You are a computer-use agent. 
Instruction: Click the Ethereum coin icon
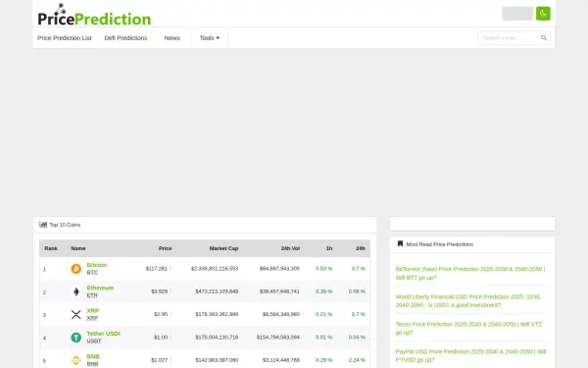point(76,291)
